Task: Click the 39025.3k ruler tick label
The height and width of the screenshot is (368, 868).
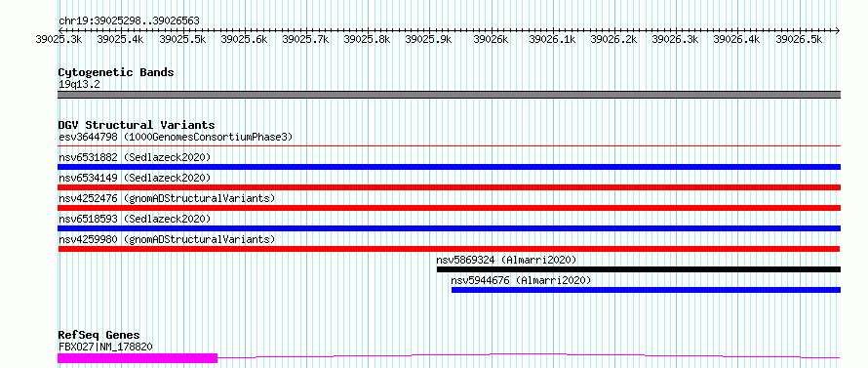Action: [x=59, y=39]
